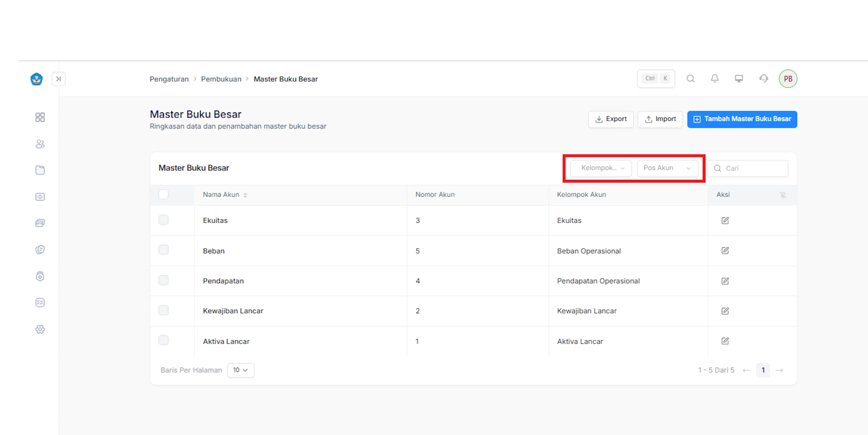Sort by Nama Akun column arrows

245,195
